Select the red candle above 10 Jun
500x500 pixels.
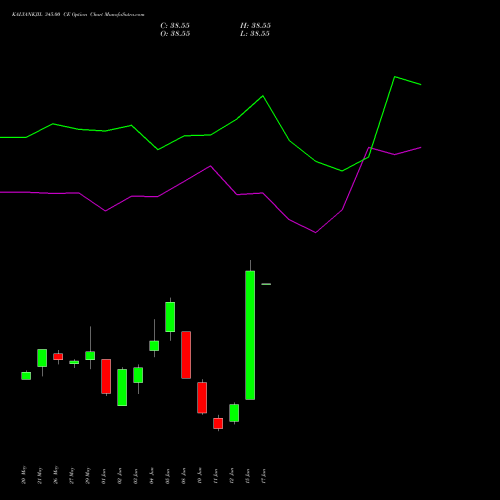(x=202, y=398)
